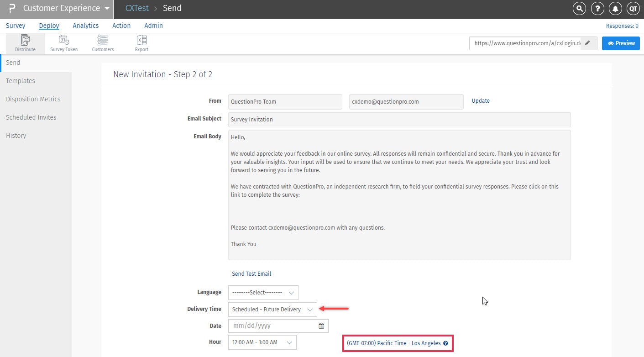Select Templates in the left sidebar

point(21,81)
